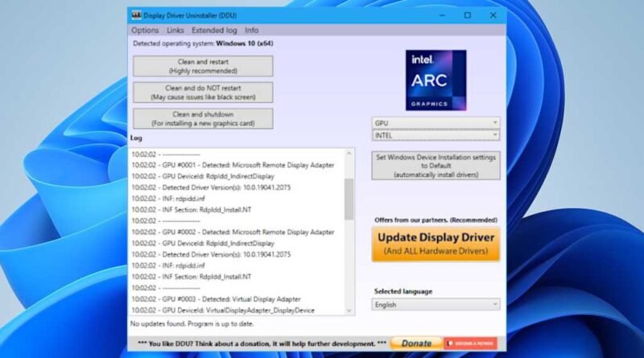Expand the INTEL vendor dropdown
The image size is (644, 358).
436,135
